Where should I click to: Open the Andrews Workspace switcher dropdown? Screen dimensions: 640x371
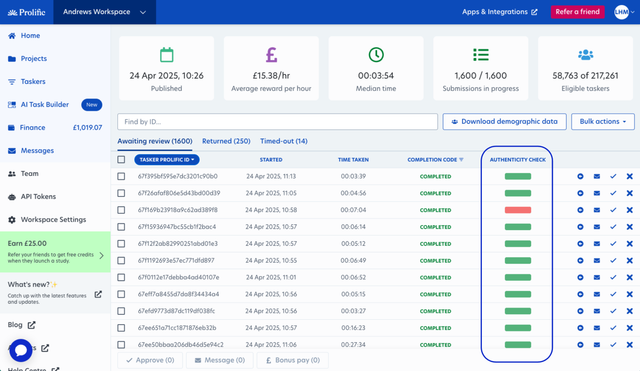coord(104,12)
